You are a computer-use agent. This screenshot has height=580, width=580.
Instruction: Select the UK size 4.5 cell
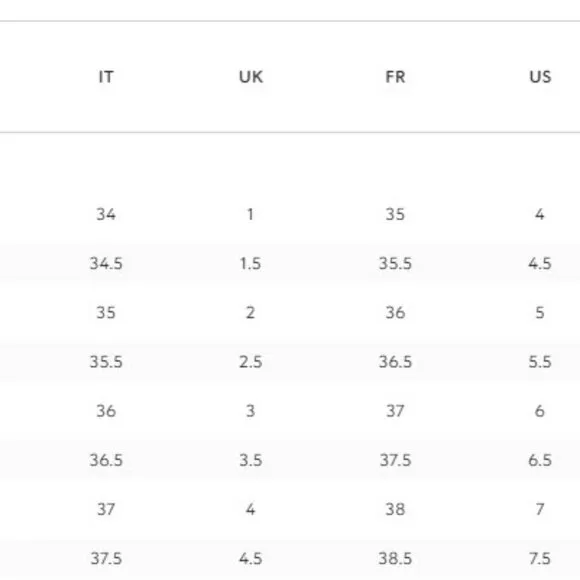click(x=250, y=559)
